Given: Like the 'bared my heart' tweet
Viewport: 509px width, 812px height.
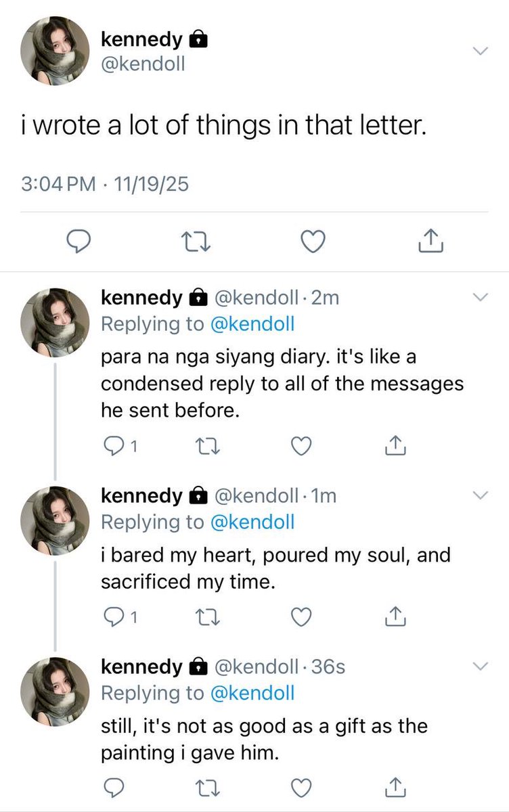Looking at the screenshot, I should [x=300, y=616].
